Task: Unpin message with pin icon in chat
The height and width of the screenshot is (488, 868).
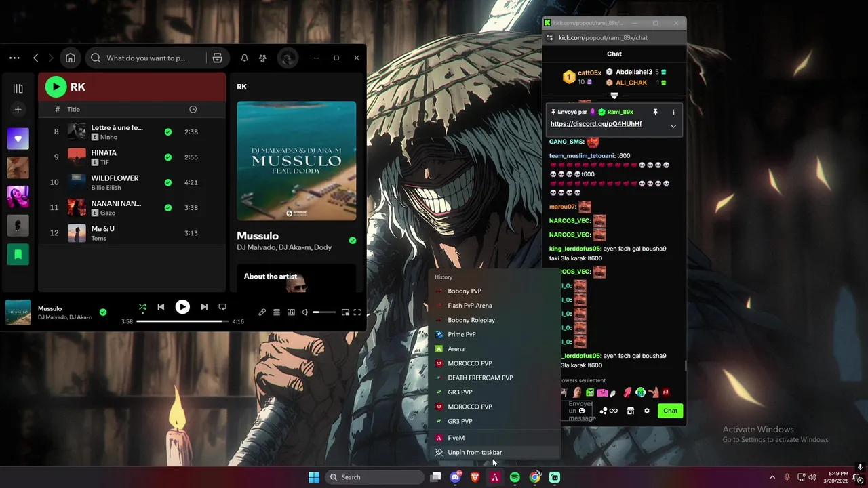Action: (655, 112)
